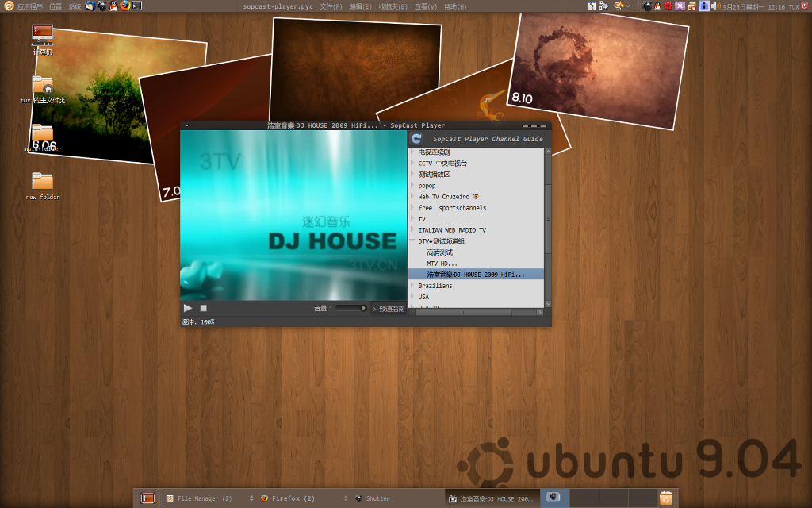This screenshot has height=508, width=812.
Task: Expand the 测试播放区 channel group
Action: click(x=412, y=174)
